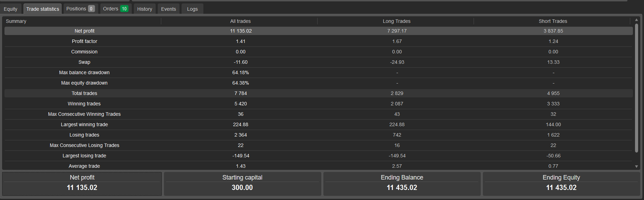The width and height of the screenshot is (644, 200).
Task: Open the Positions tab
Action: click(x=76, y=9)
